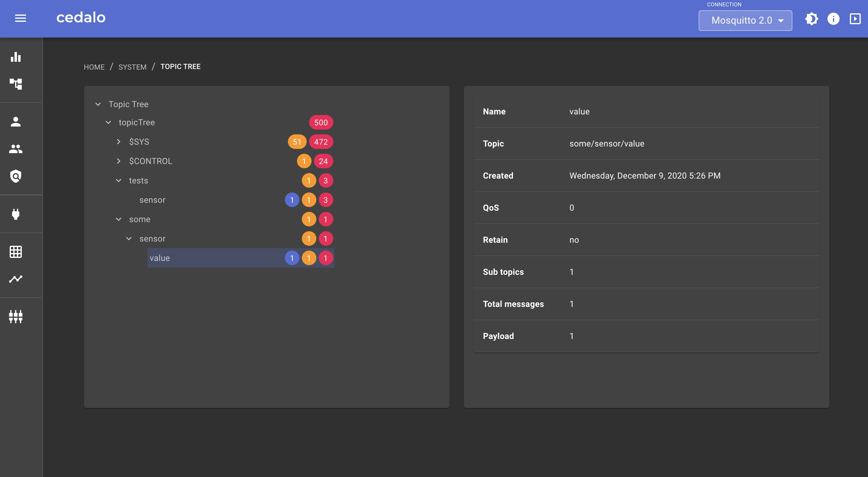The image size is (868, 477).
Task: Open the grid table sidebar icon
Action: 16,252
